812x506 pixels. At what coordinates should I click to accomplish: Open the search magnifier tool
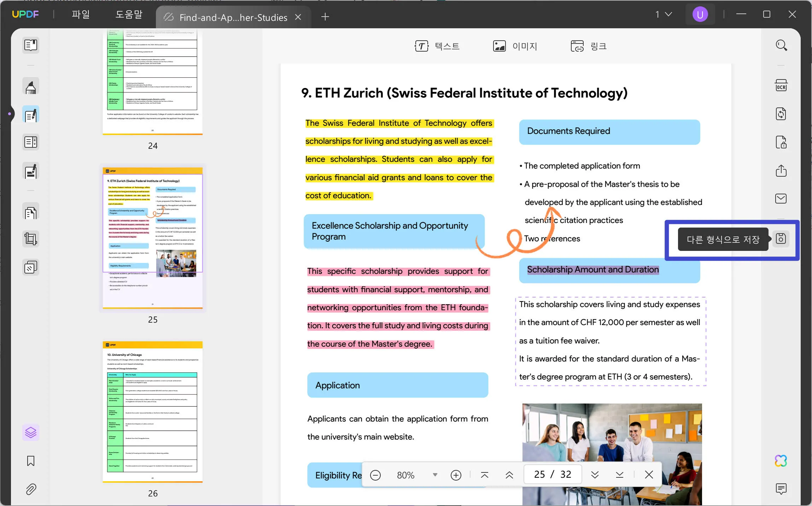tap(781, 45)
